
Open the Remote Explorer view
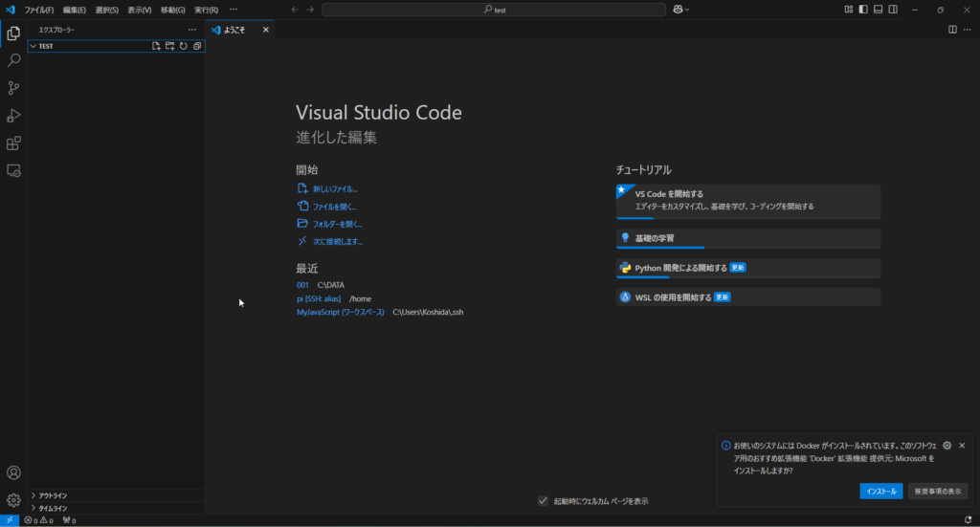click(13, 170)
